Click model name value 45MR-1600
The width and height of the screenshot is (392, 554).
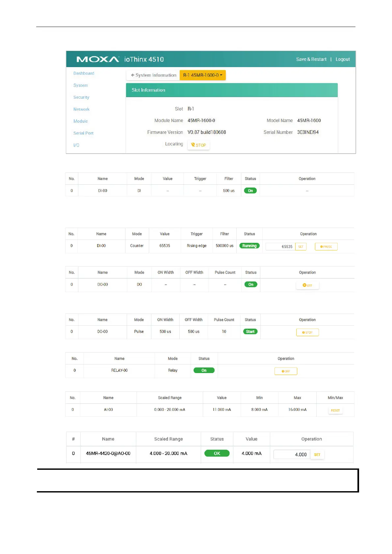tap(309, 120)
